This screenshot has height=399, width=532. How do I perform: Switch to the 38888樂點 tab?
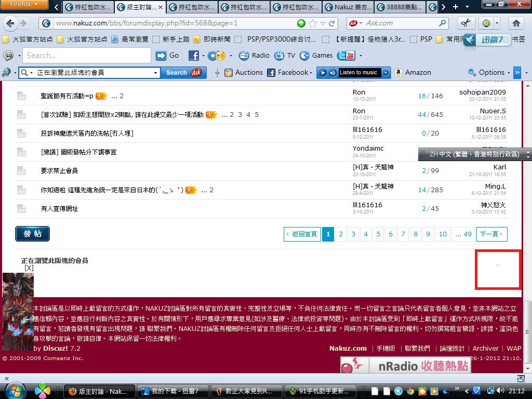click(x=401, y=7)
